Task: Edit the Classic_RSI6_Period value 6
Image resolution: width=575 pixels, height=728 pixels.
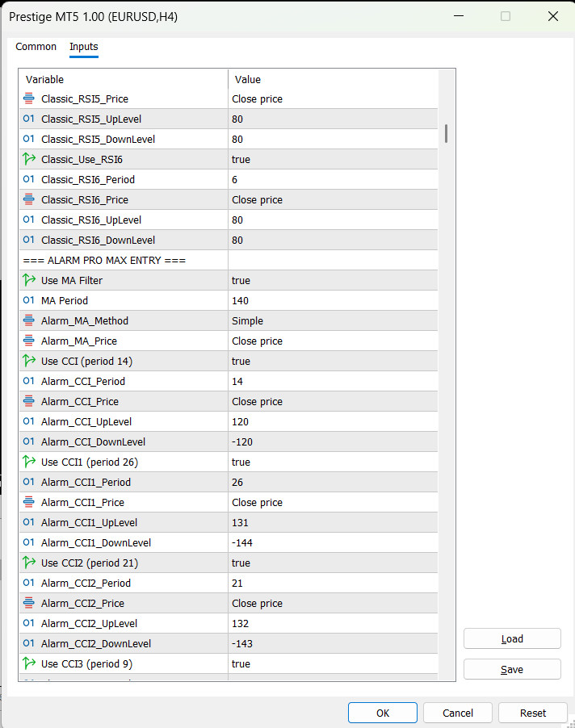Action: (333, 180)
